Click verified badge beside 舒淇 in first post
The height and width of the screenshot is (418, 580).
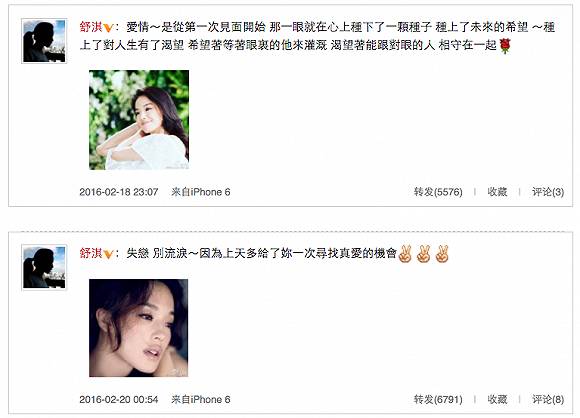coord(108,28)
